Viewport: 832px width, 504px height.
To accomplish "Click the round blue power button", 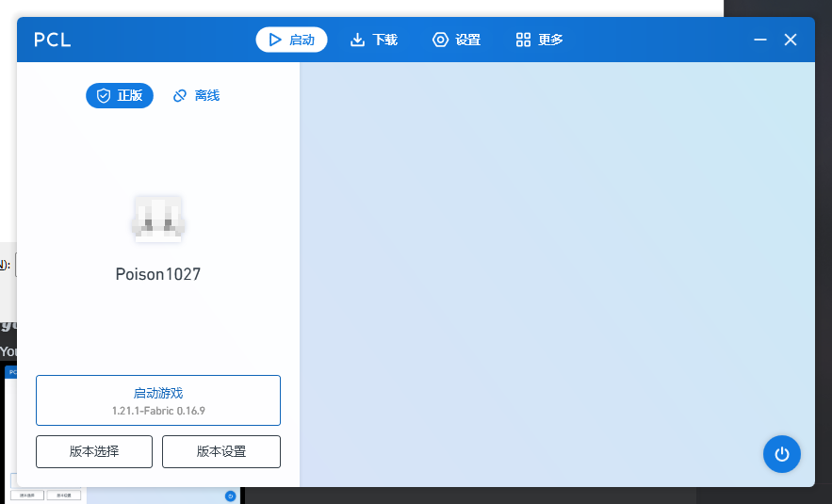I will pyautogui.click(x=782, y=454).
